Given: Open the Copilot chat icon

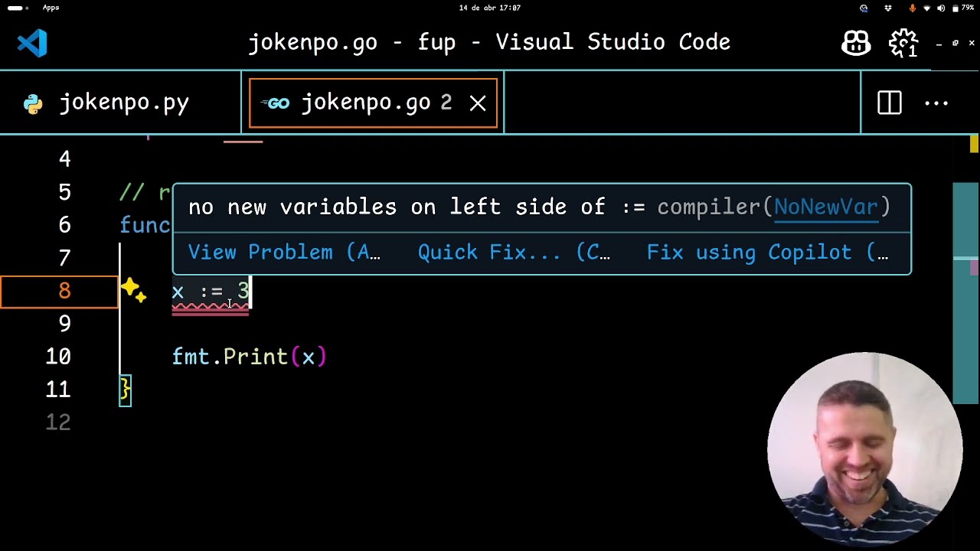Looking at the screenshot, I should pos(856,43).
